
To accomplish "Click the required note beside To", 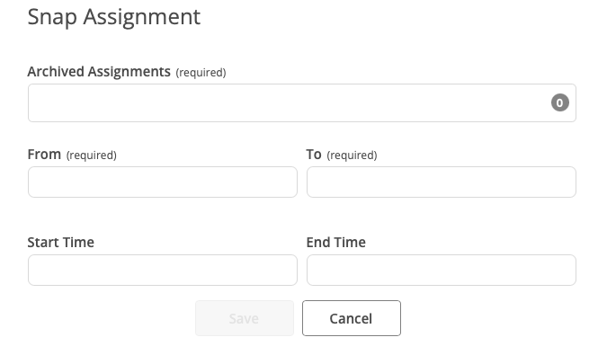I will tap(352, 155).
